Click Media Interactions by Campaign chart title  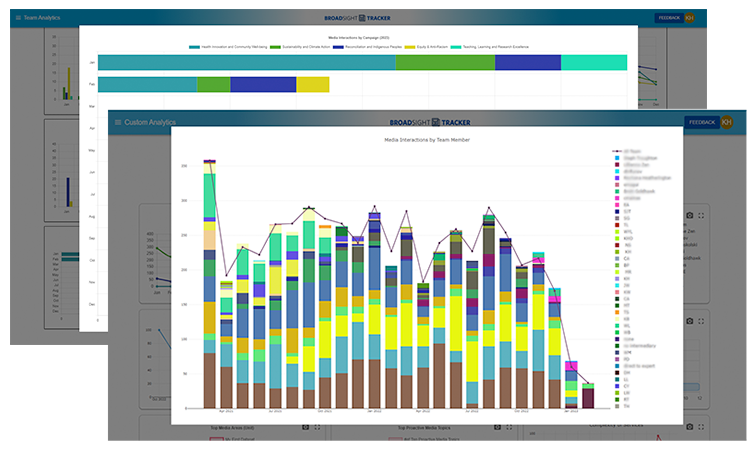click(x=359, y=38)
